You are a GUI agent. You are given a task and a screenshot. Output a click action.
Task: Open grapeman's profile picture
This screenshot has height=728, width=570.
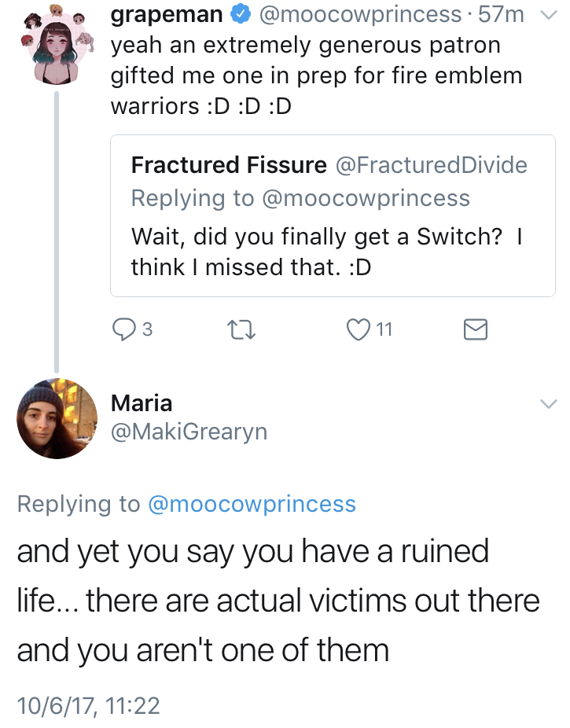tap(56, 46)
